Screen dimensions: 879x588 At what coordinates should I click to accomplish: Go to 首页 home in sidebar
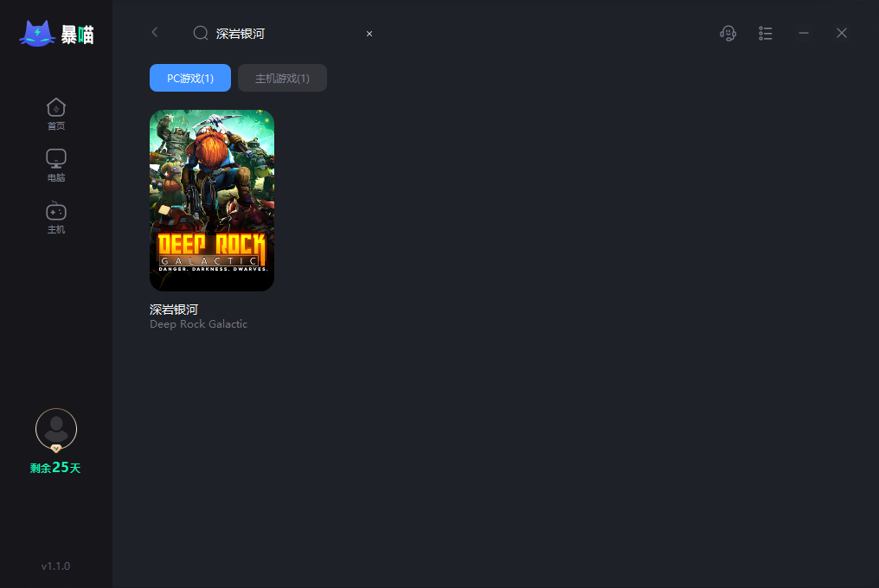pyautogui.click(x=56, y=114)
